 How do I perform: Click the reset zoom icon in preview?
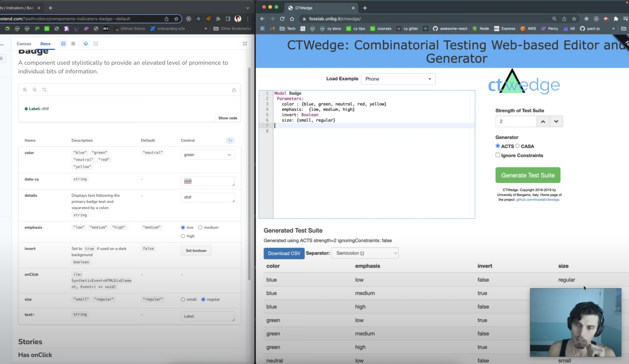click(45, 90)
